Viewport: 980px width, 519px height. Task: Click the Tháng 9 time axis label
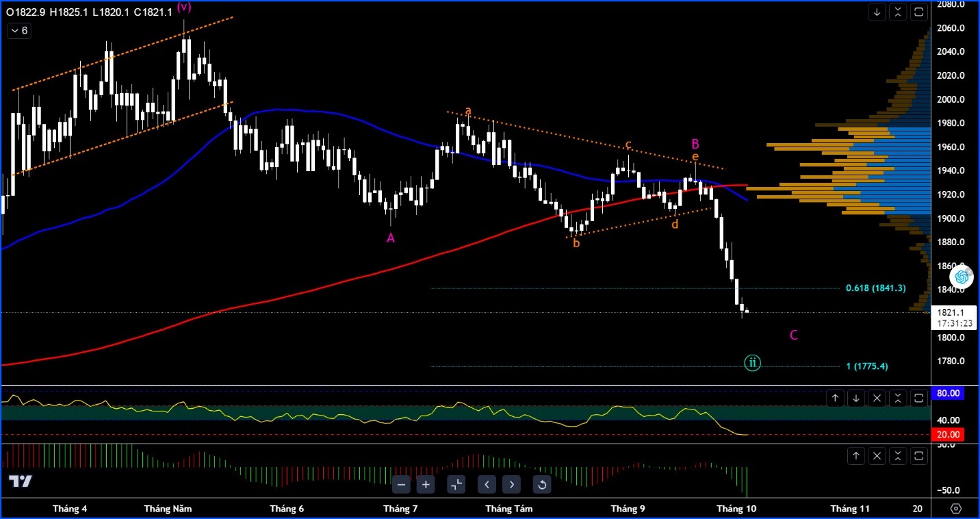(628, 509)
